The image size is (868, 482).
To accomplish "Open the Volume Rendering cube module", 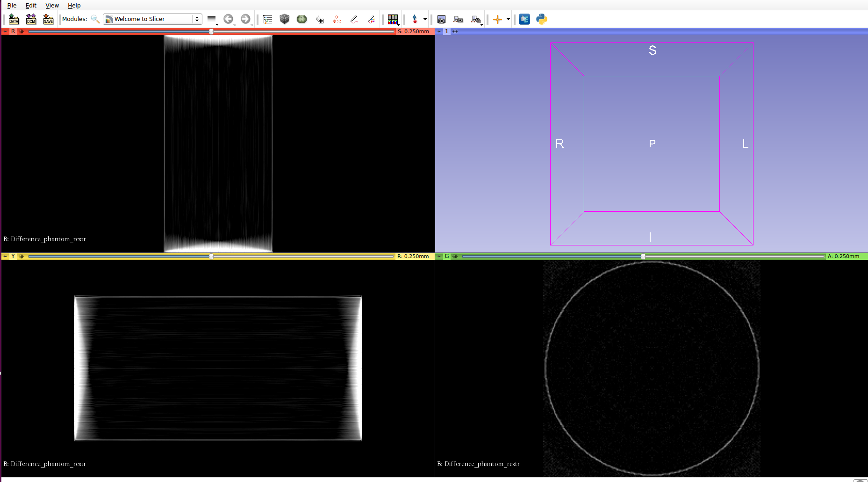I will (284, 19).
